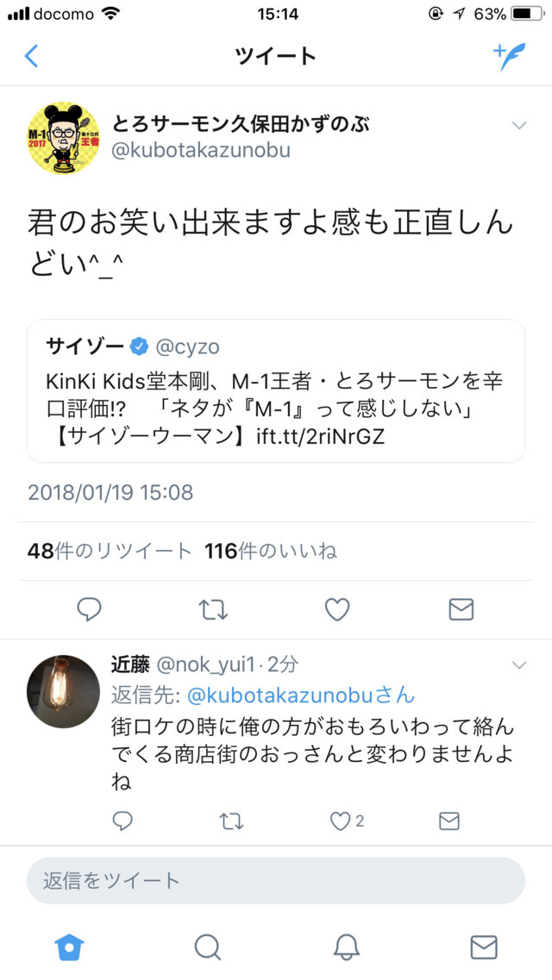Reply to the main tweet via speech bubble
This screenshot has width=552, height=980.
90,609
